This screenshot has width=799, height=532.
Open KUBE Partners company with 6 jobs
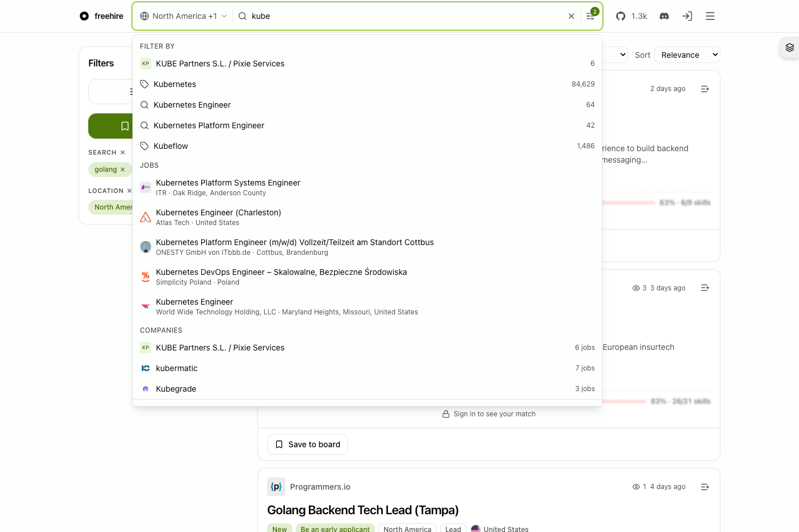[x=367, y=348]
